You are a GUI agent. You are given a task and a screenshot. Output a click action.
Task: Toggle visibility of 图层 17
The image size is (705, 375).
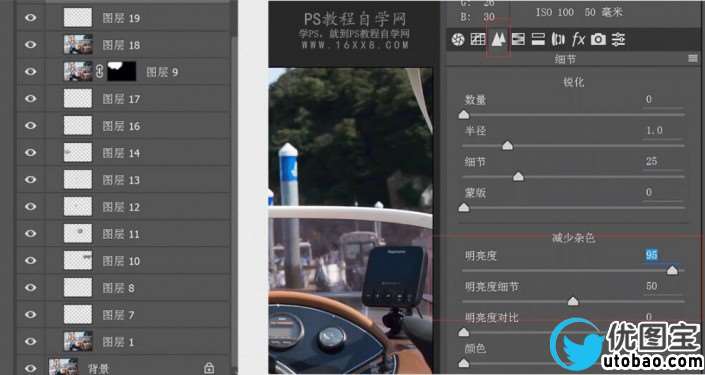coord(30,98)
